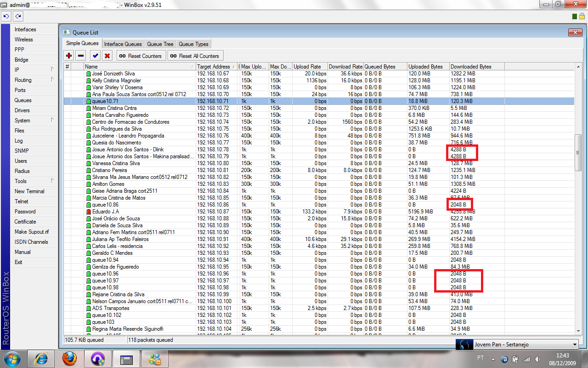Click the 5196.9 MiB uploaded bytes cell

[420, 212]
